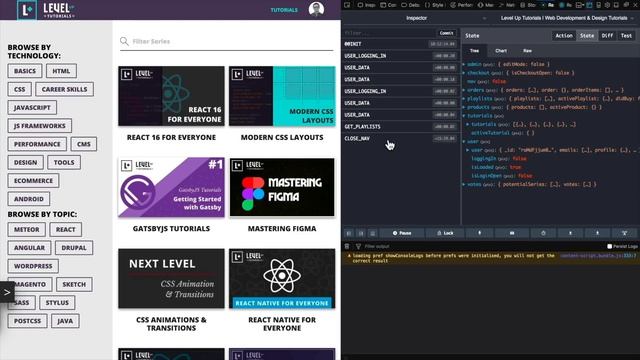Image resolution: width=640 pixels, height=360 pixels.
Task: Filter by JAVASCRIPT technology
Action: pos(32,107)
